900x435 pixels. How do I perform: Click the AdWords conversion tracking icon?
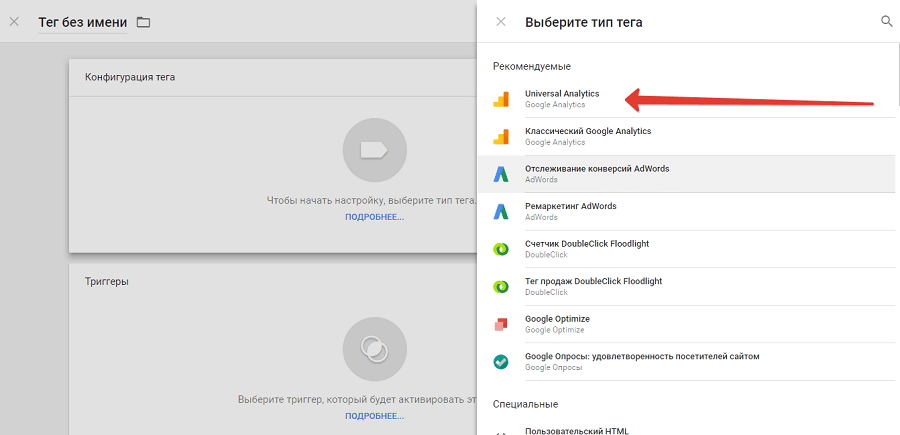pos(501,174)
